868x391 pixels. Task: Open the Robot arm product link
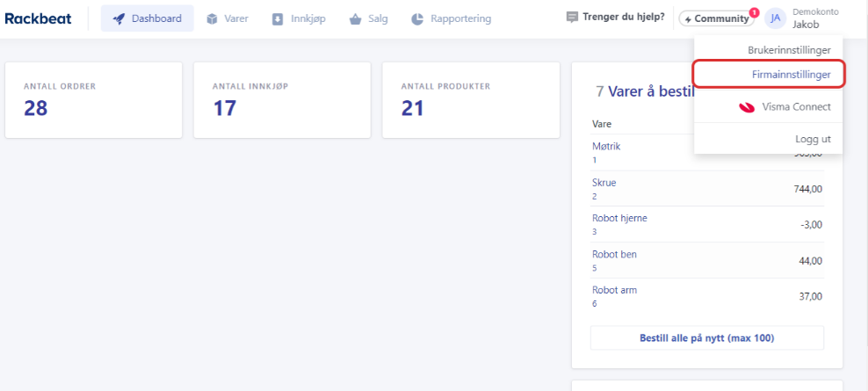coord(614,290)
